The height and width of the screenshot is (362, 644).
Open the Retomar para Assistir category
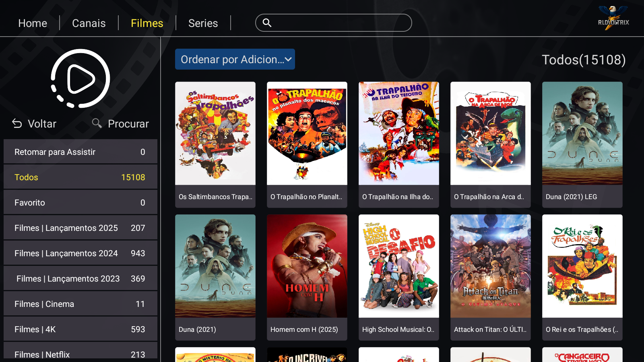coord(80,152)
